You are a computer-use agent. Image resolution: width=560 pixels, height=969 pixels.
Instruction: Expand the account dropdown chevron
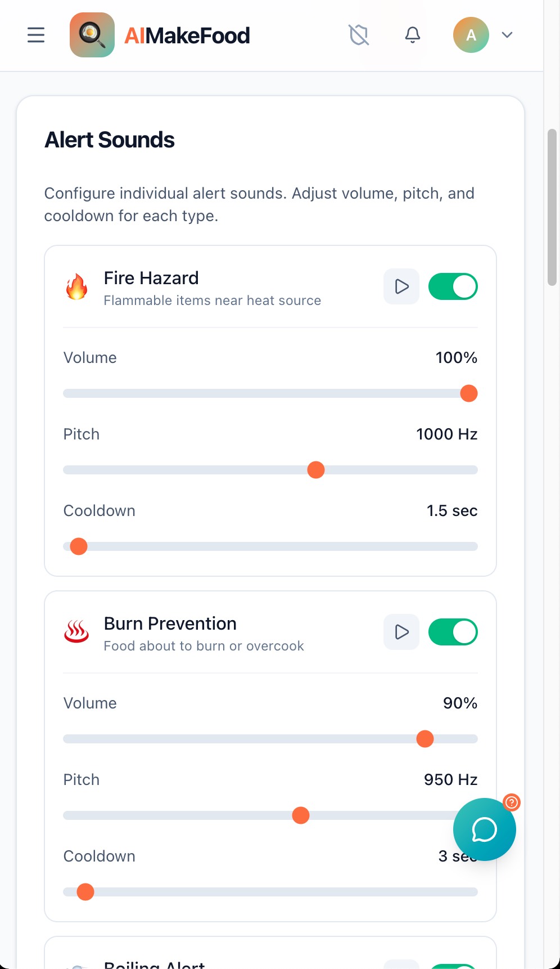507,35
